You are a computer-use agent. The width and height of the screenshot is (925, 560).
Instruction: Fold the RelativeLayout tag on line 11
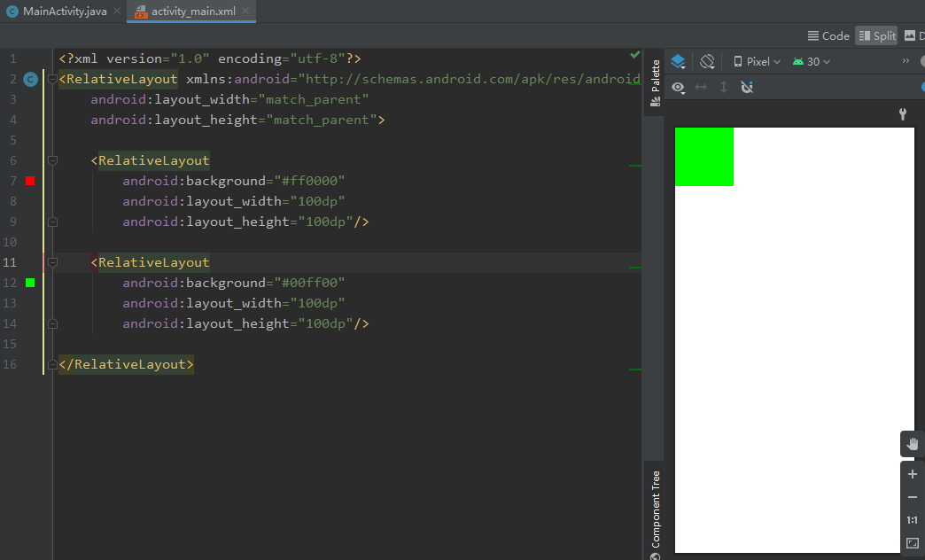click(x=52, y=262)
